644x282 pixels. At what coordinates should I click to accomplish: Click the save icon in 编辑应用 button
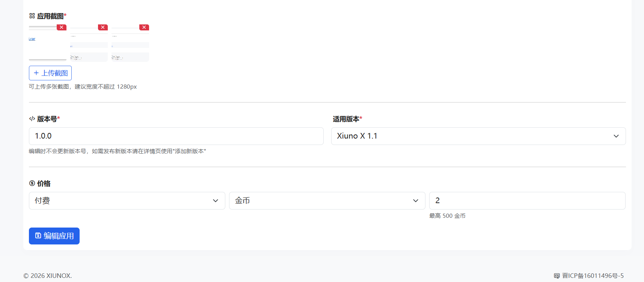(x=38, y=235)
